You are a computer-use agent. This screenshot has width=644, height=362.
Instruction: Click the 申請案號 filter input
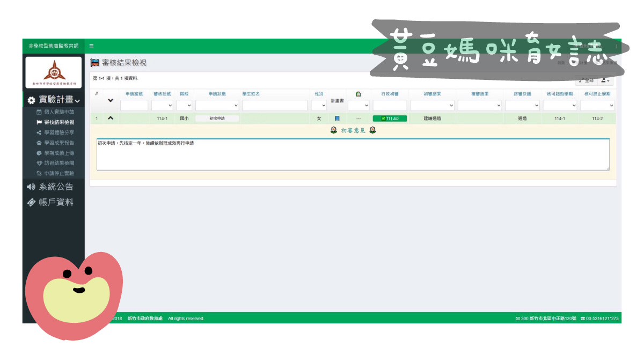coord(134,105)
